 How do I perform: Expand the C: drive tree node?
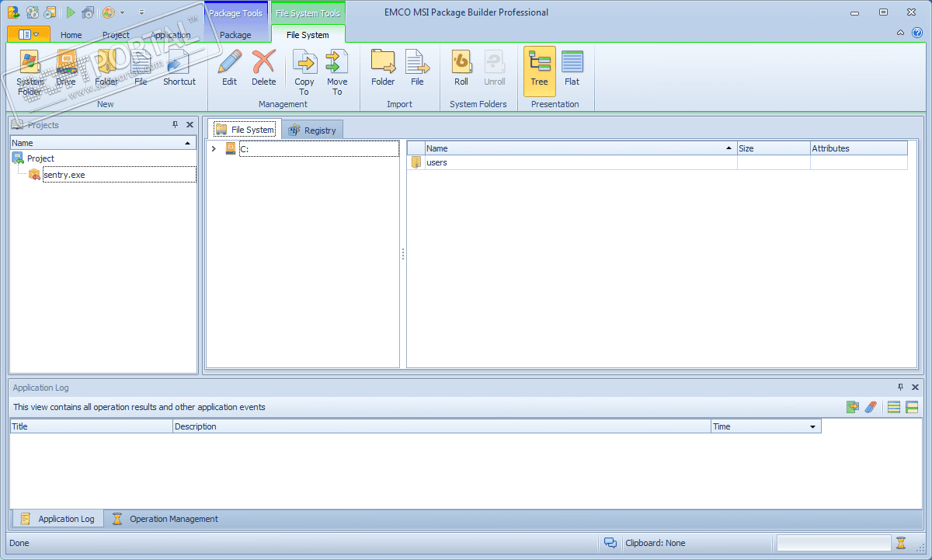click(214, 148)
